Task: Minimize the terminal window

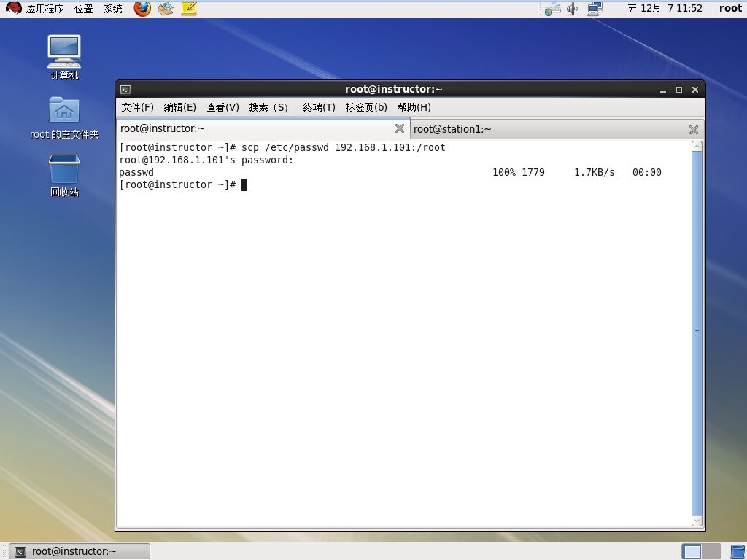Action: click(x=662, y=90)
